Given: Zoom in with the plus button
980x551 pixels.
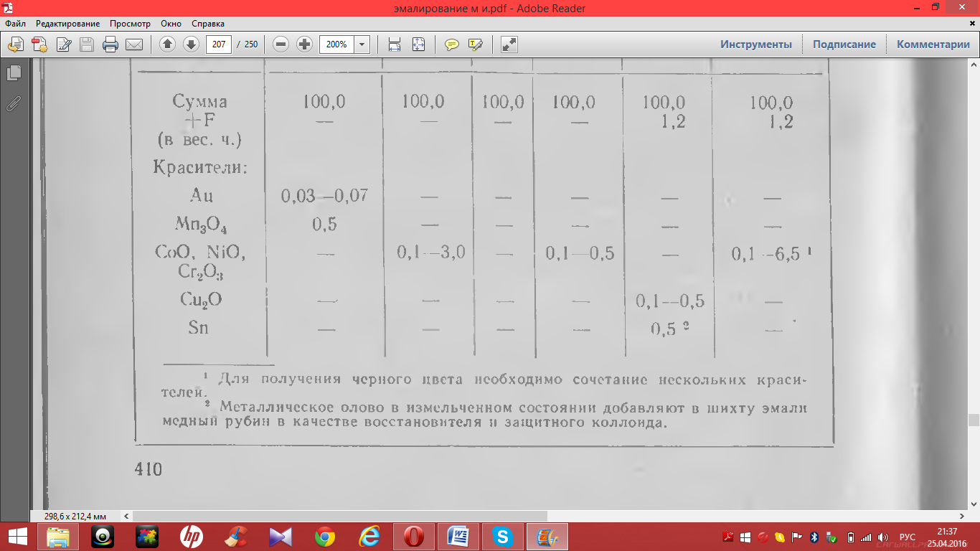Looking at the screenshot, I should (305, 44).
